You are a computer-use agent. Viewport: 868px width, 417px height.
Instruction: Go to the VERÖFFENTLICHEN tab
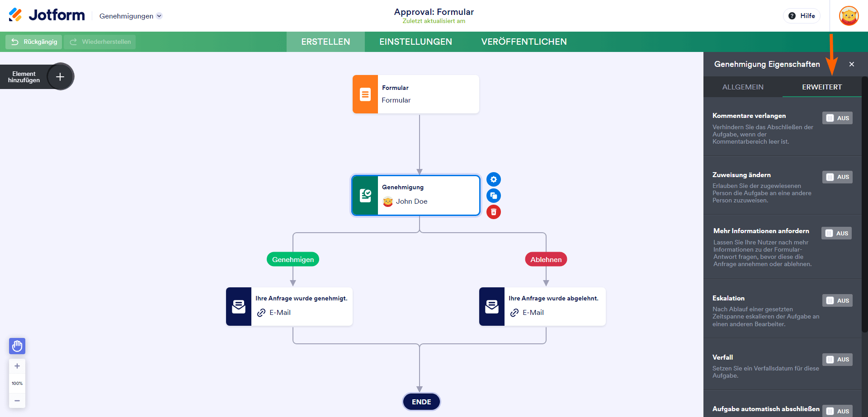tap(524, 42)
